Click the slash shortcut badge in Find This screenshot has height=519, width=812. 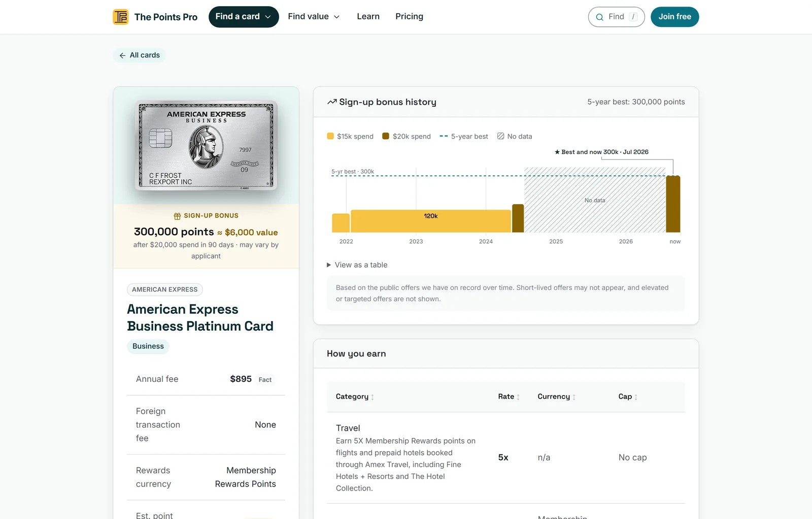(633, 17)
